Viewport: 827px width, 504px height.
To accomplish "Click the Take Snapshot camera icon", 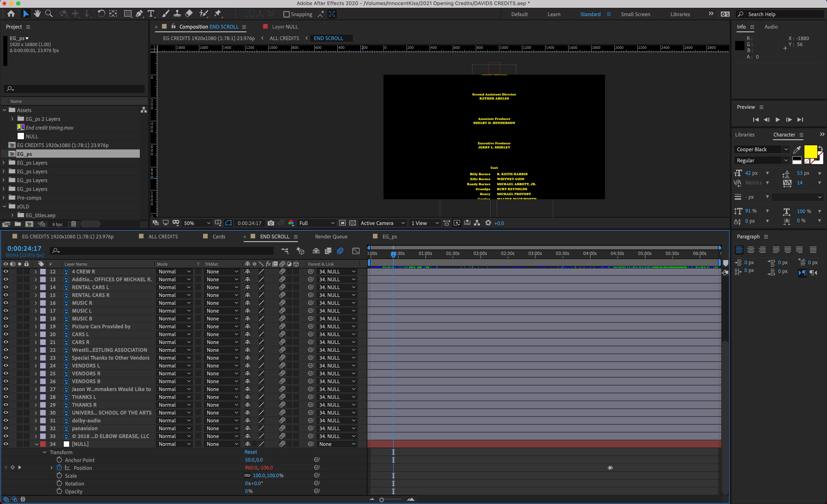I will (271, 223).
